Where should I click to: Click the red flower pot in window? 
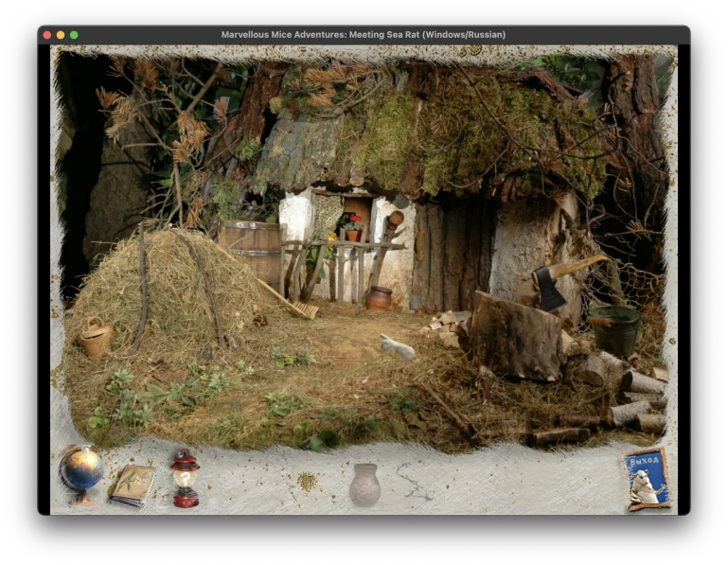pyautogui.click(x=353, y=230)
